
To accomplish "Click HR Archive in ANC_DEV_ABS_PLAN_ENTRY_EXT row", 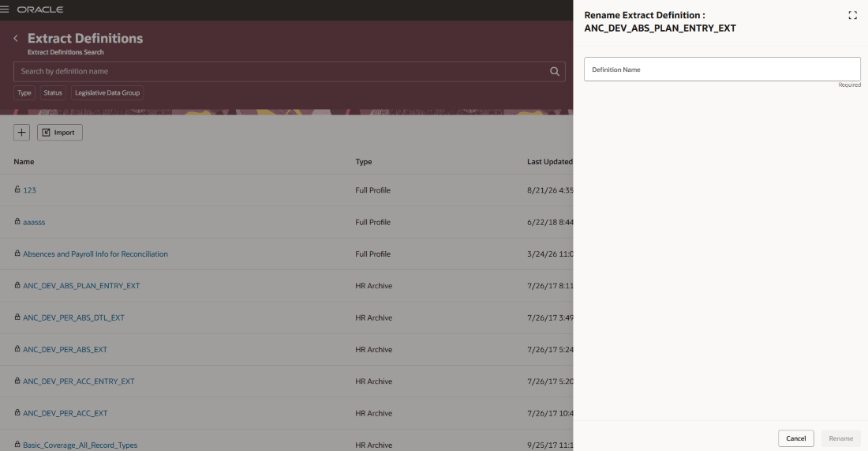I will point(374,286).
